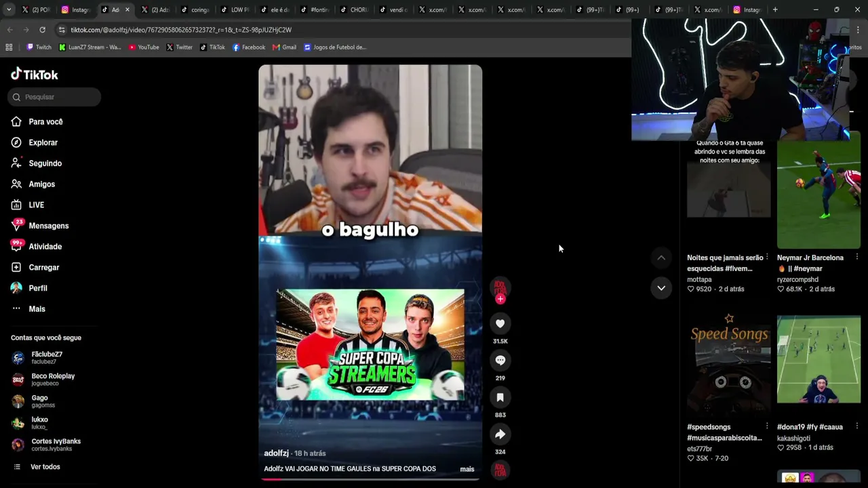Screen dimensions: 868x488
Task: Seek on the video progress bar
Action: [x=370, y=479]
